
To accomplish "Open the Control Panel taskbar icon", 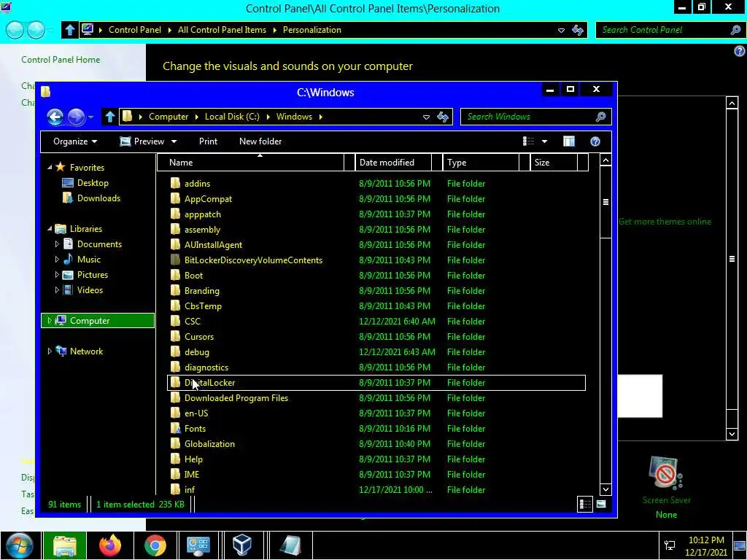I will [198, 545].
